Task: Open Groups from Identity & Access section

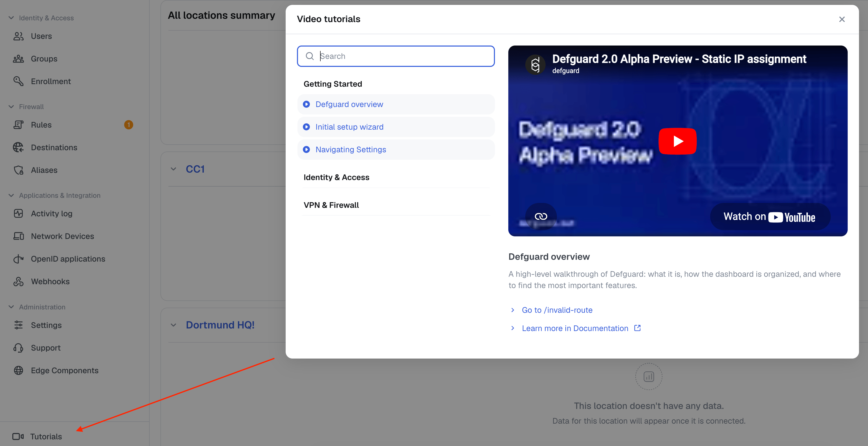Action: point(44,58)
